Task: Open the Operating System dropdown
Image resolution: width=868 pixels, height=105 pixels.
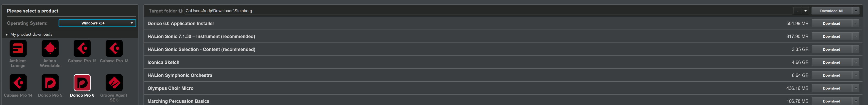Action: (97, 23)
